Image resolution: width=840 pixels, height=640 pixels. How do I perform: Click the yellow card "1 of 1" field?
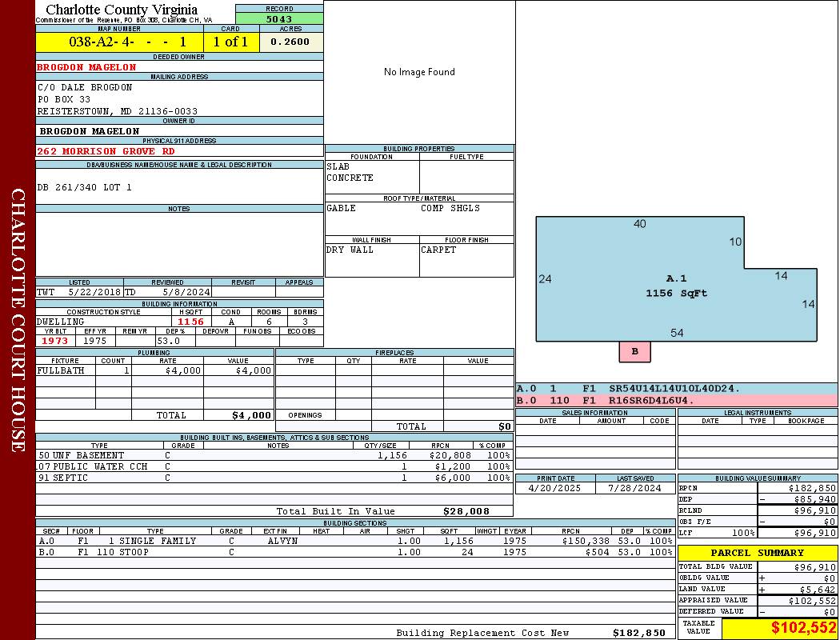(x=231, y=42)
